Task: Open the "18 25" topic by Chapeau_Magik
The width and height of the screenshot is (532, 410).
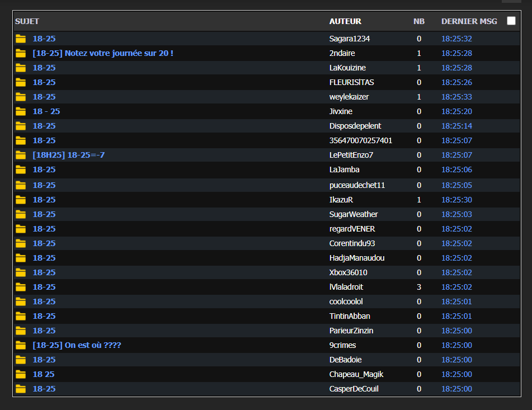Action: (x=44, y=374)
